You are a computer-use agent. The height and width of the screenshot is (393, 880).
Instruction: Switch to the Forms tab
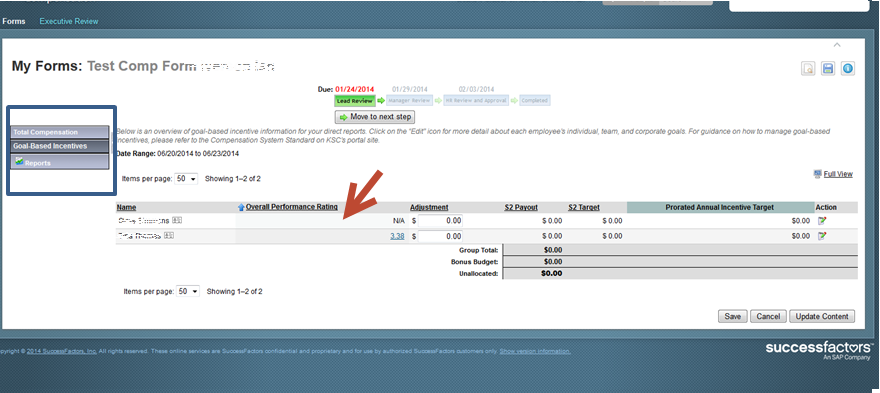tap(14, 21)
